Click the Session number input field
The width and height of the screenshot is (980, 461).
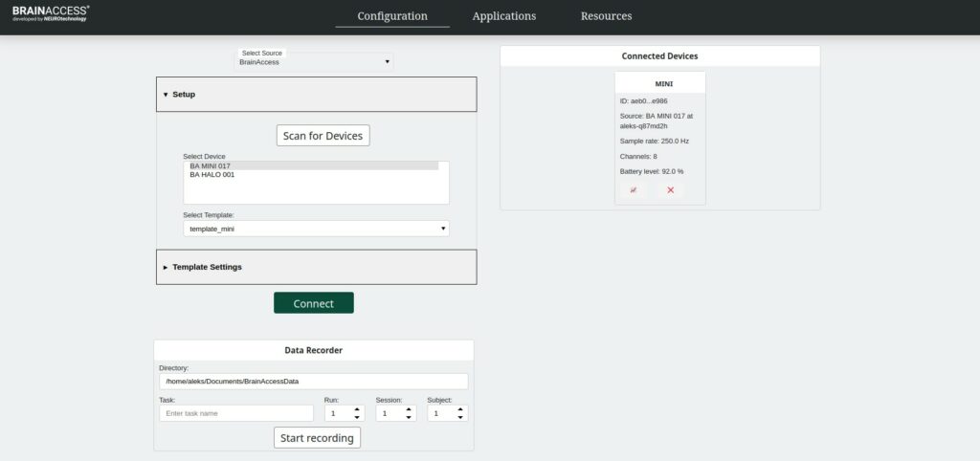(395, 413)
